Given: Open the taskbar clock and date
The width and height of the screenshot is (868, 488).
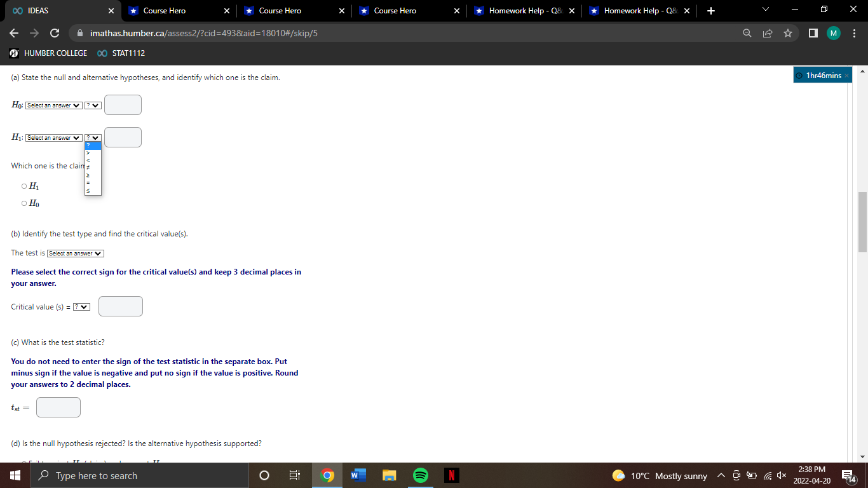Looking at the screenshot, I should coord(812,475).
